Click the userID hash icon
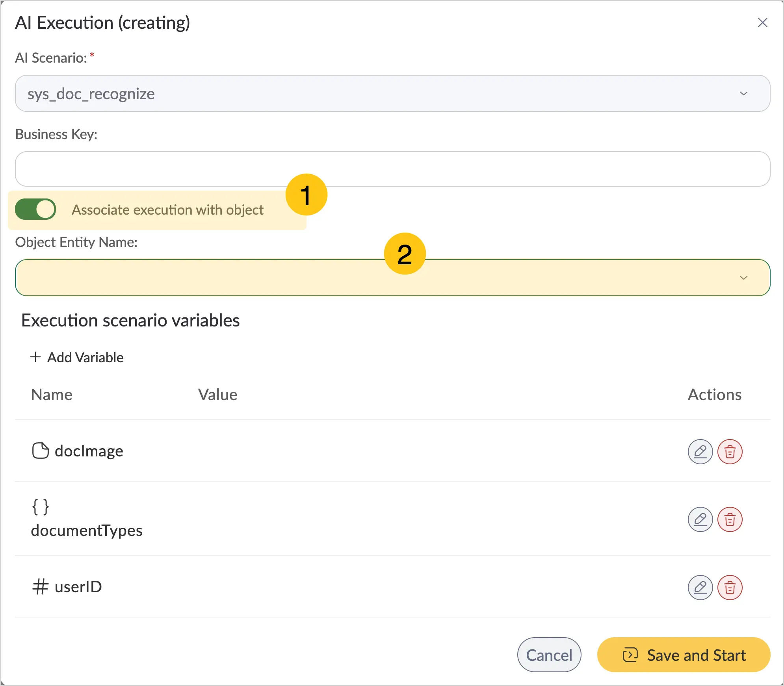The image size is (784, 686). click(x=40, y=587)
